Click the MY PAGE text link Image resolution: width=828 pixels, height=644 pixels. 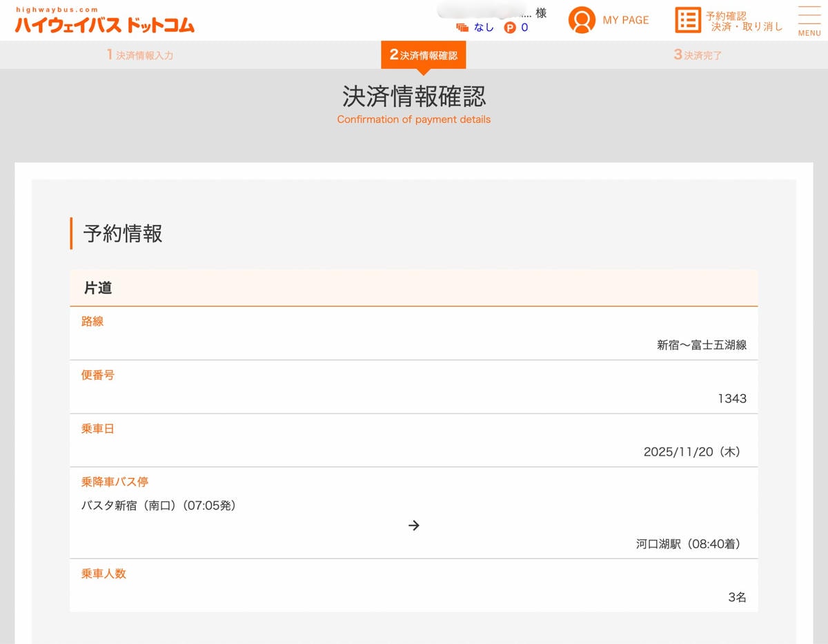point(626,20)
